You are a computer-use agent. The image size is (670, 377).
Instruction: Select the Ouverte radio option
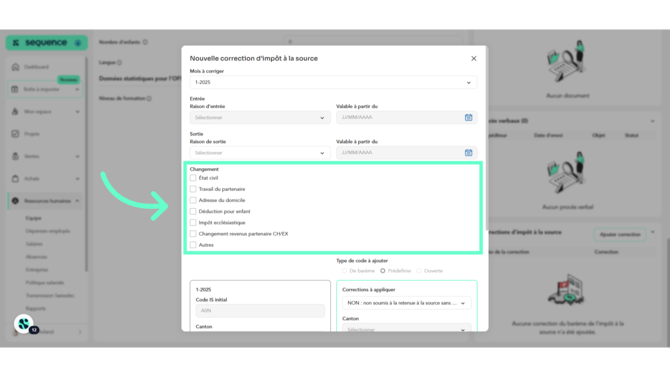419,271
